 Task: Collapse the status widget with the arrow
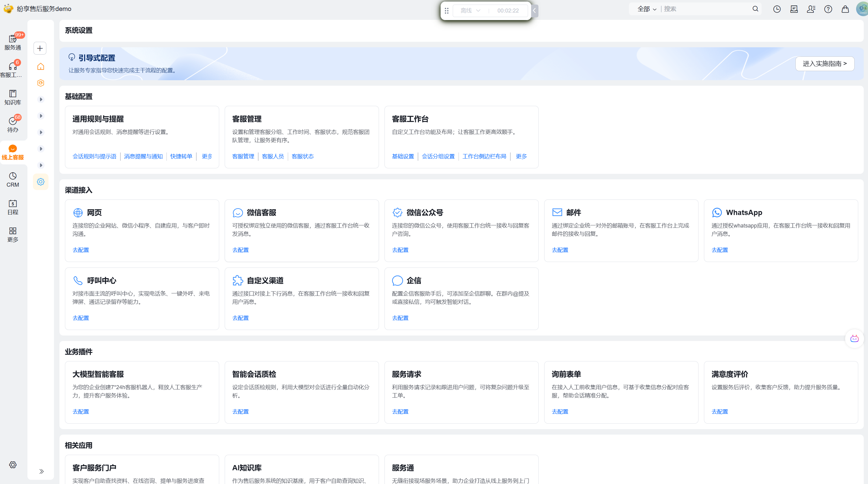[x=534, y=10]
